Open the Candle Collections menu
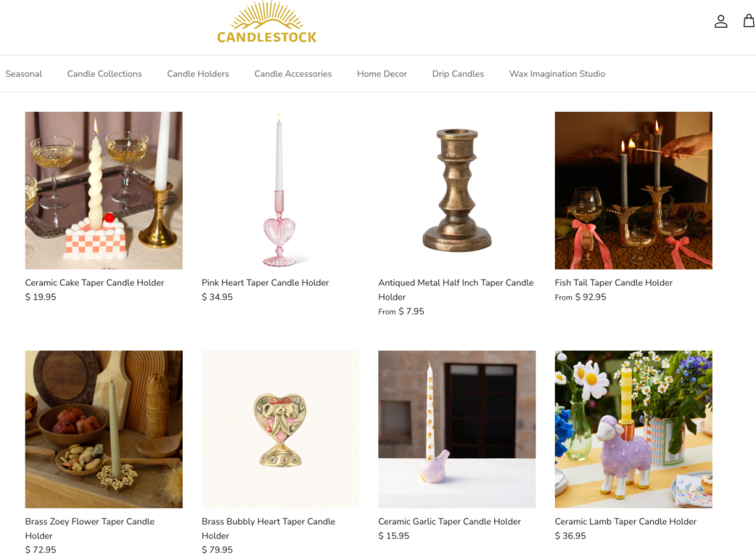Screen dimensions: 756x556 click(x=104, y=74)
